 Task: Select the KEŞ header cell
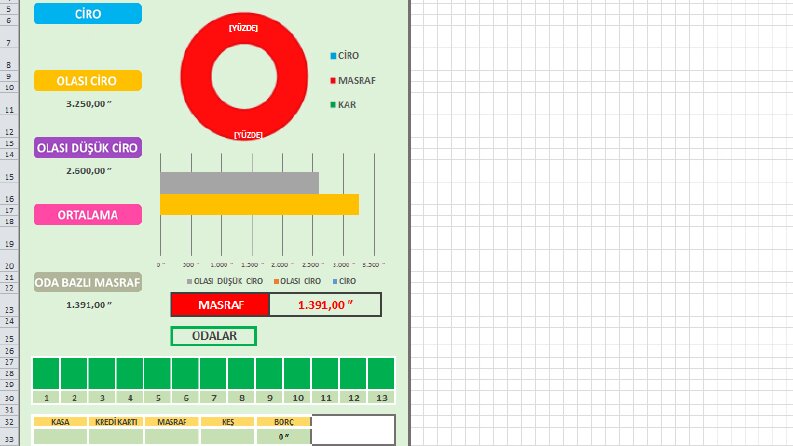(228, 422)
